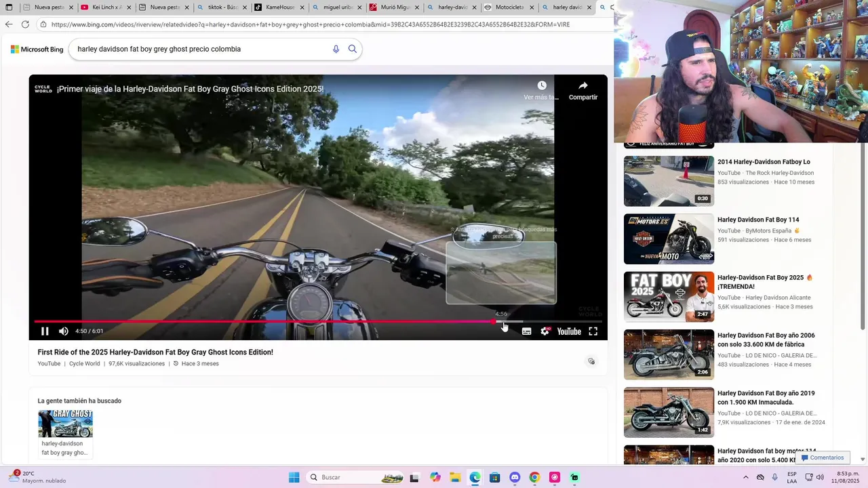Click the taskbar Buscar search box
Screen dimensions: 868x488
click(x=355, y=477)
